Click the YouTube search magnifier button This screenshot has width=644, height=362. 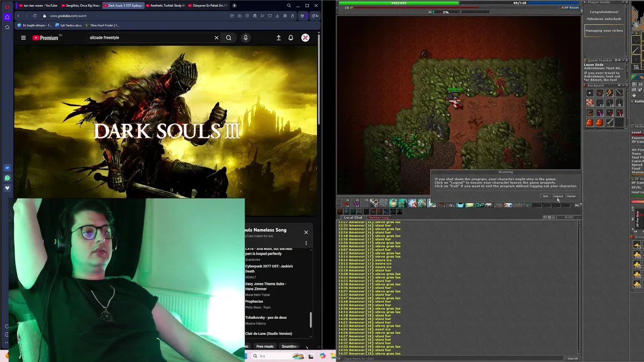click(x=228, y=38)
